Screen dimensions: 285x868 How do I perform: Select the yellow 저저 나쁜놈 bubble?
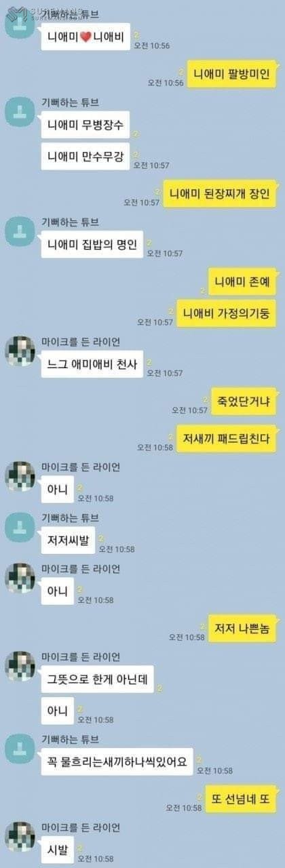click(x=242, y=628)
